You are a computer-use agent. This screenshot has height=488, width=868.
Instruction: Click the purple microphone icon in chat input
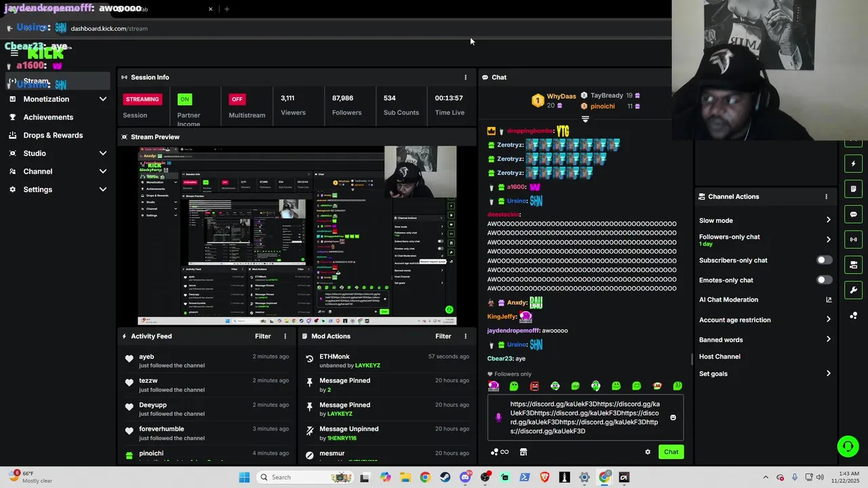(498, 418)
